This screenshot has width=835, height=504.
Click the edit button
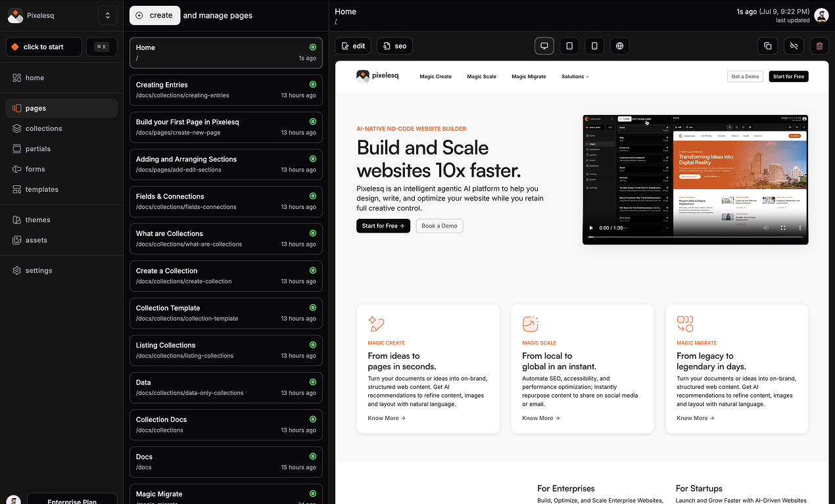(353, 46)
